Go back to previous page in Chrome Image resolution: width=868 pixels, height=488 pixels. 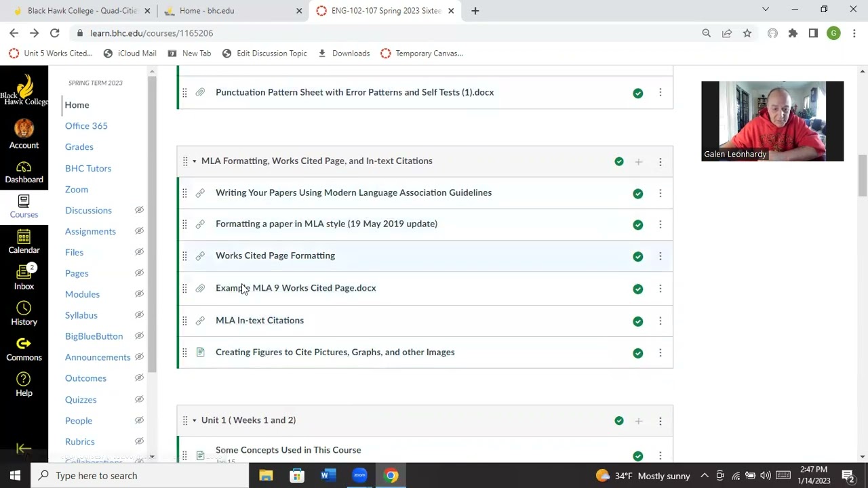click(14, 33)
